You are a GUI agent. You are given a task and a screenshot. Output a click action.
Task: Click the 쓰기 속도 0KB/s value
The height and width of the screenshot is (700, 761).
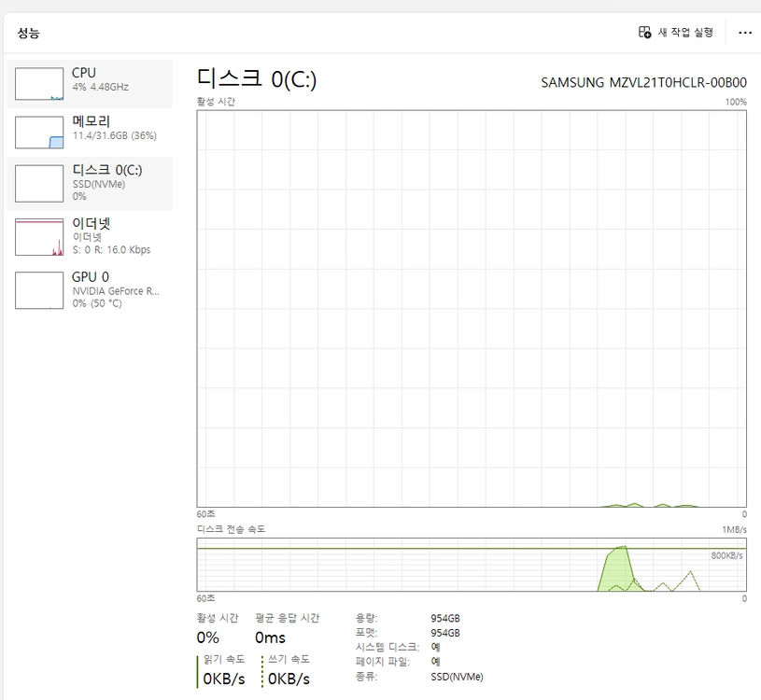pos(289,679)
